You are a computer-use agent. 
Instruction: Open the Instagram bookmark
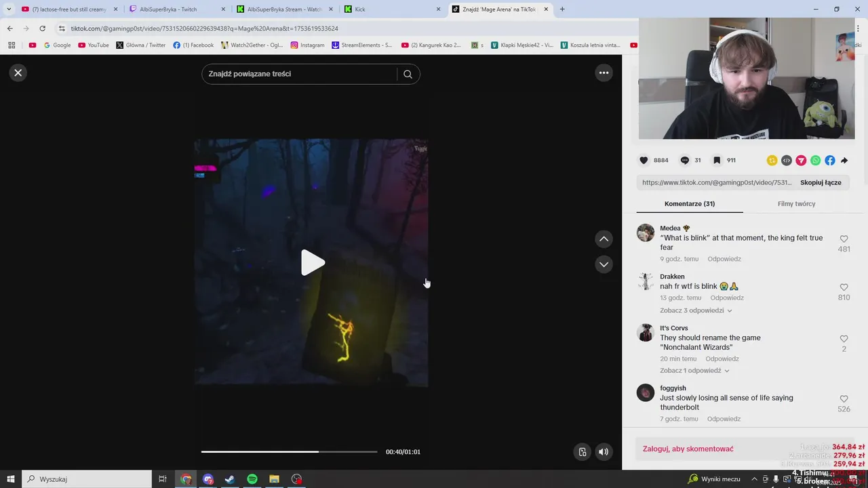pyautogui.click(x=307, y=45)
